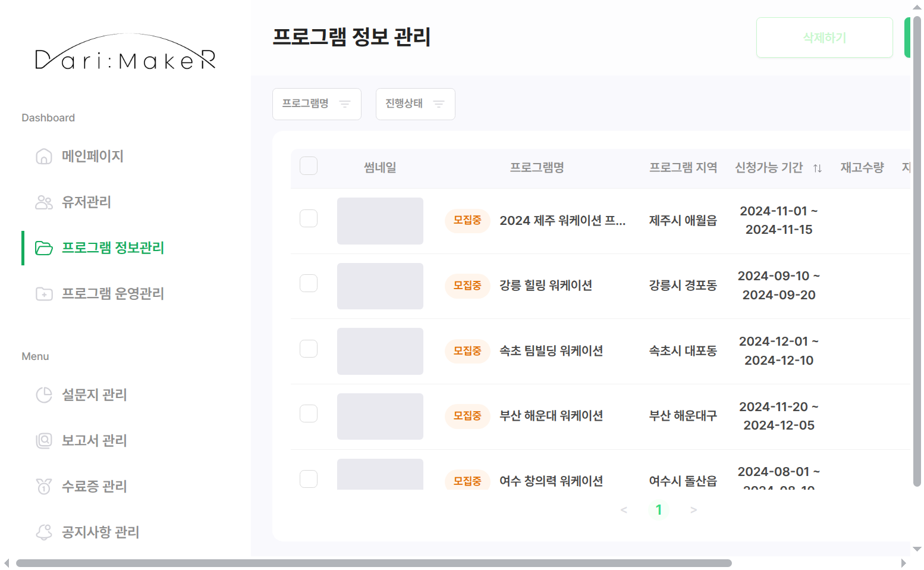Click the thumbnail of 강릉 힐링 워케이션
The height and width of the screenshot is (570, 924).
coord(380,286)
